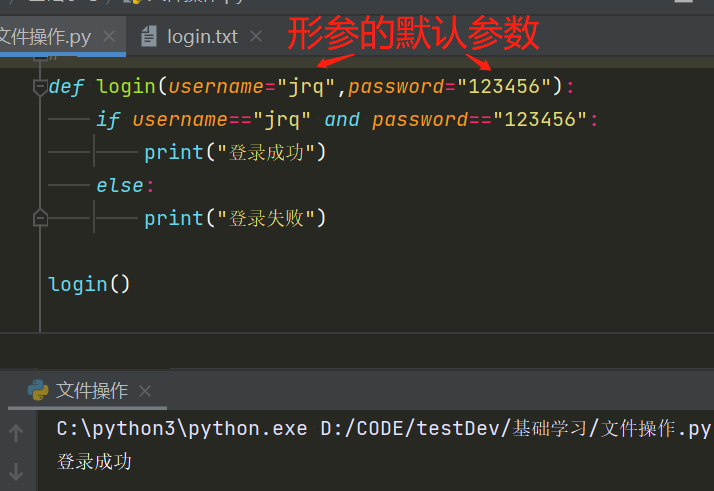Switch to the login.txt tab

click(x=202, y=37)
